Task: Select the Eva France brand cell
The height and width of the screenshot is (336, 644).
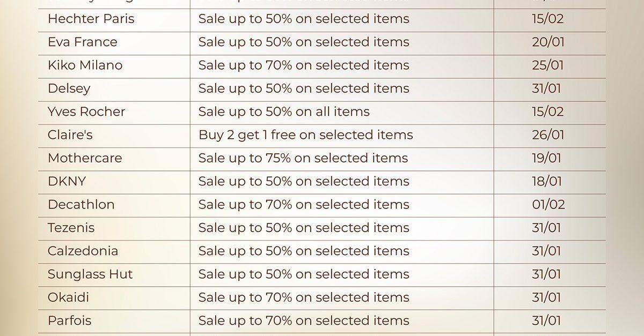Action: pyautogui.click(x=82, y=42)
